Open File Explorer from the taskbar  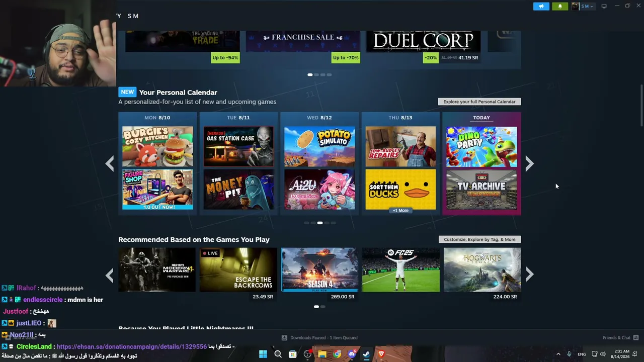point(322,354)
